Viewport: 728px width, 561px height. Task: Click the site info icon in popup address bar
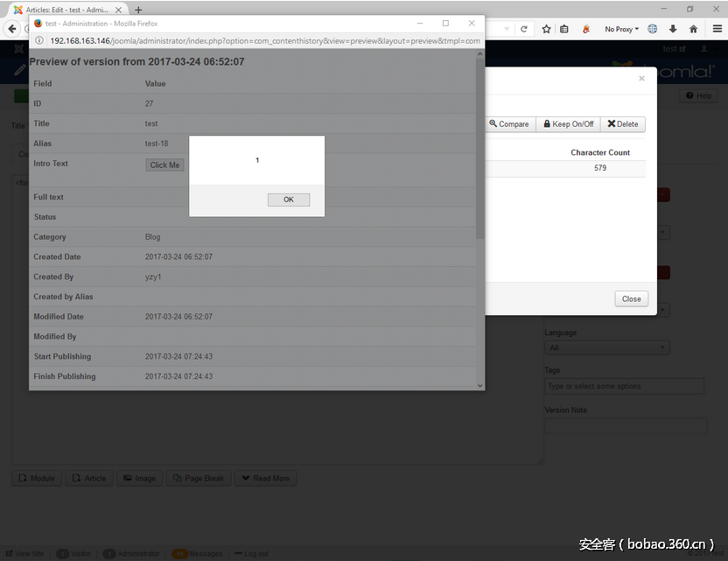(x=39, y=40)
